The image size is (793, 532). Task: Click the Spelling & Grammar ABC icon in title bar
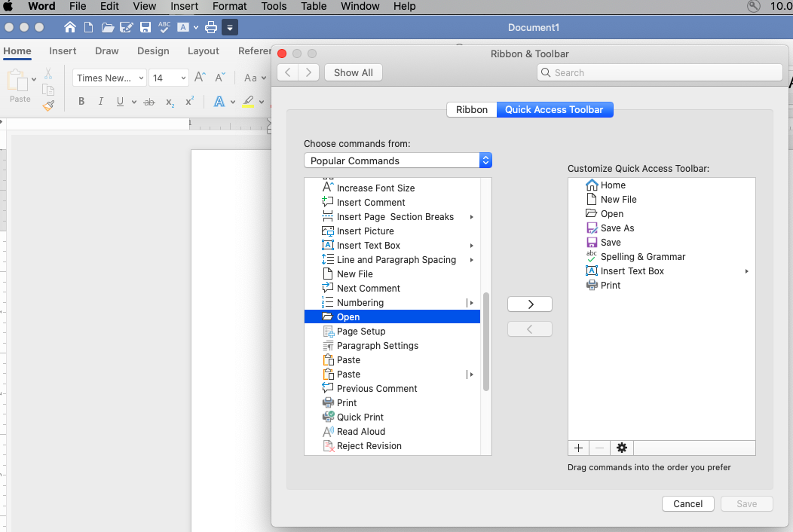[x=164, y=27]
